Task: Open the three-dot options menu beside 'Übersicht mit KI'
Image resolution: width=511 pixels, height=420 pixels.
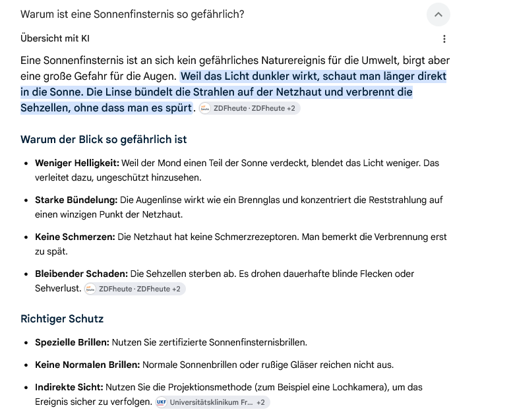Action: click(444, 39)
